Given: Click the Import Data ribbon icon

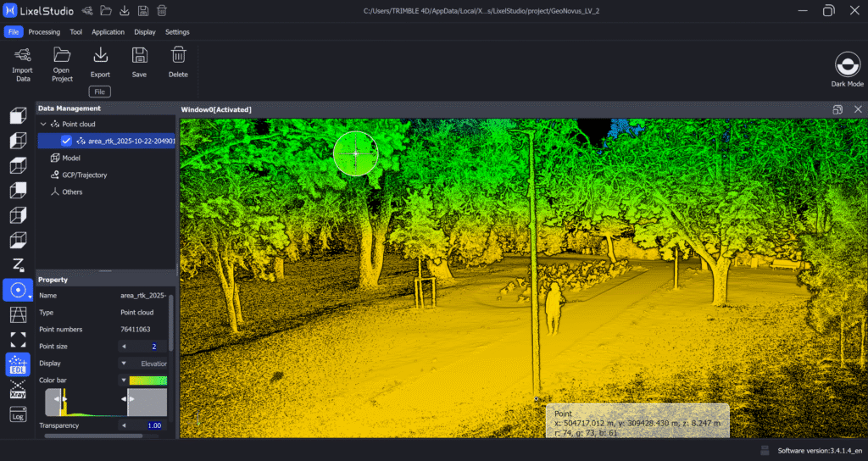Looking at the screenshot, I should pyautogui.click(x=23, y=64).
